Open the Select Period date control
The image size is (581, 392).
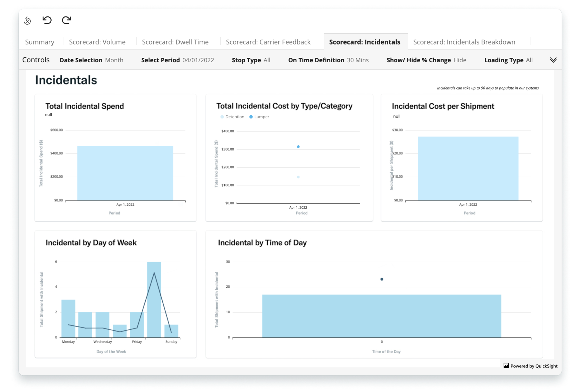pos(178,60)
